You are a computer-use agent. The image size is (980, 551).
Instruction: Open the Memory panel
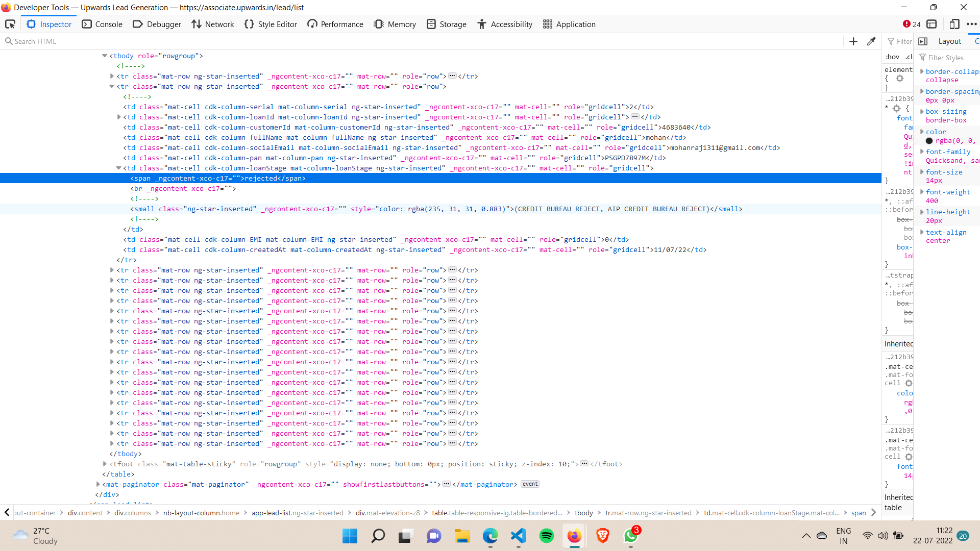pyautogui.click(x=395, y=24)
